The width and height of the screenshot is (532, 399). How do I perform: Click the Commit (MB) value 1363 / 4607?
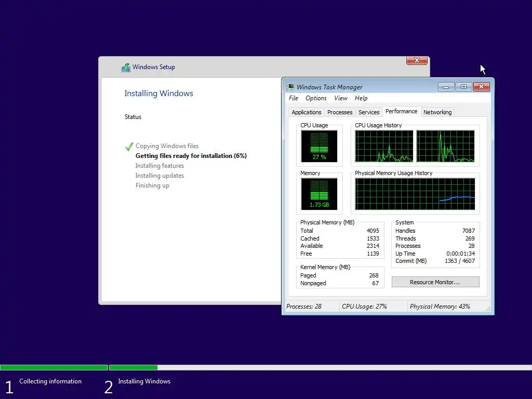pyautogui.click(x=460, y=261)
